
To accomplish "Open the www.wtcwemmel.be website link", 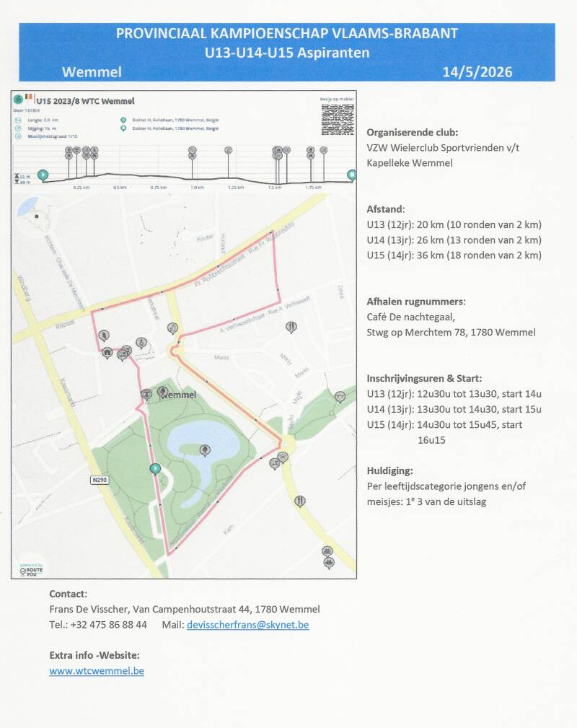I will point(97,671).
